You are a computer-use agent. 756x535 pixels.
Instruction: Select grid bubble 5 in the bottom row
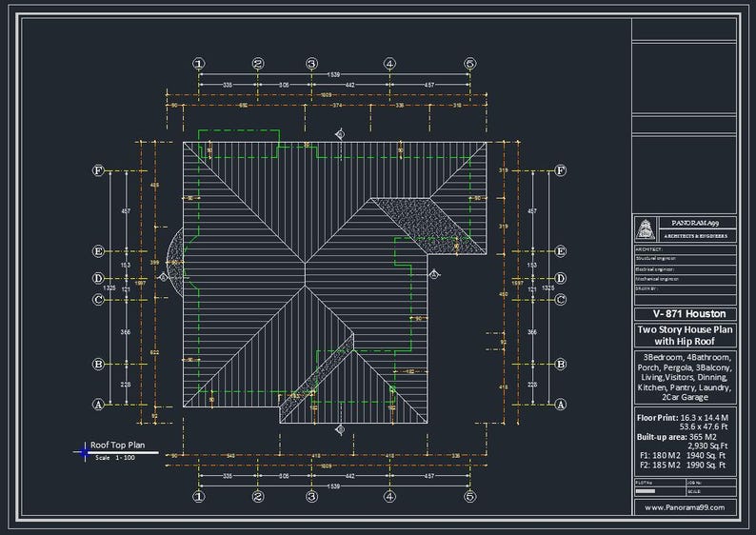coord(470,496)
